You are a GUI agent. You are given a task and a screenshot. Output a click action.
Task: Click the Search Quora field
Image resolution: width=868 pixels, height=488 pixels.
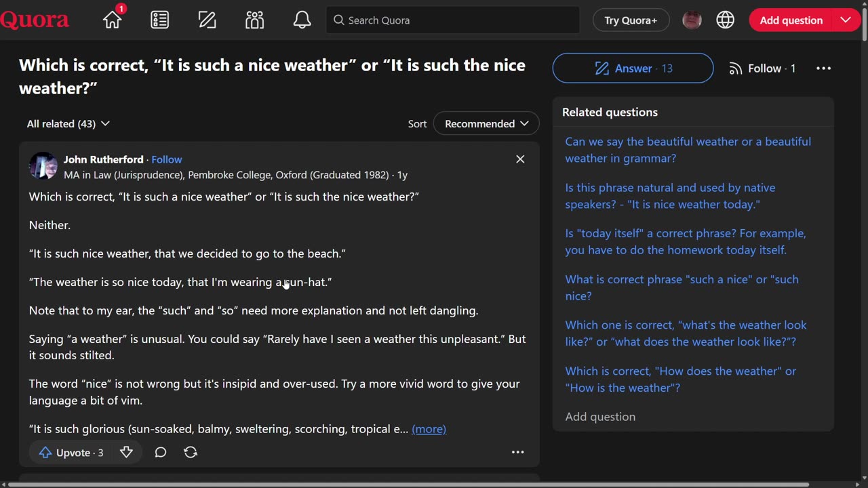(x=453, y=20)
